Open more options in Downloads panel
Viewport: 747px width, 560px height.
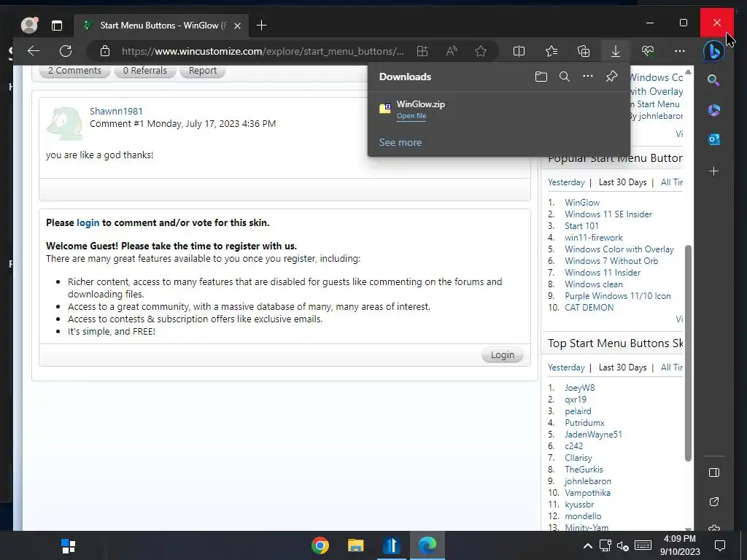588,76
